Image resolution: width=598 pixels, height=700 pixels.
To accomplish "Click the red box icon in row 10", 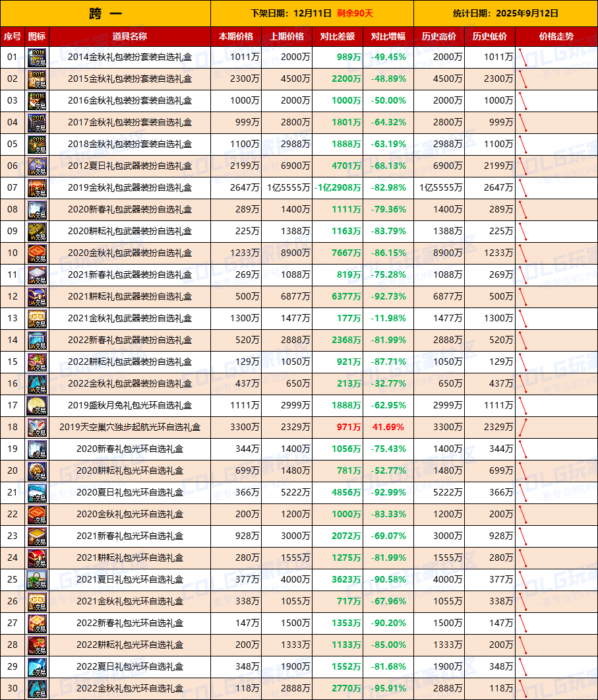I will (37, 253).
